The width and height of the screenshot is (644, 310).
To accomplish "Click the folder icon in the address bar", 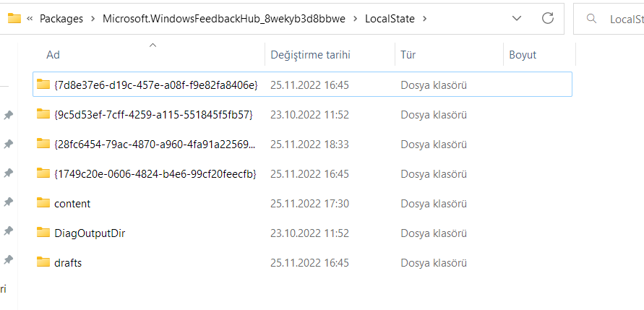I will pos(14,19).
